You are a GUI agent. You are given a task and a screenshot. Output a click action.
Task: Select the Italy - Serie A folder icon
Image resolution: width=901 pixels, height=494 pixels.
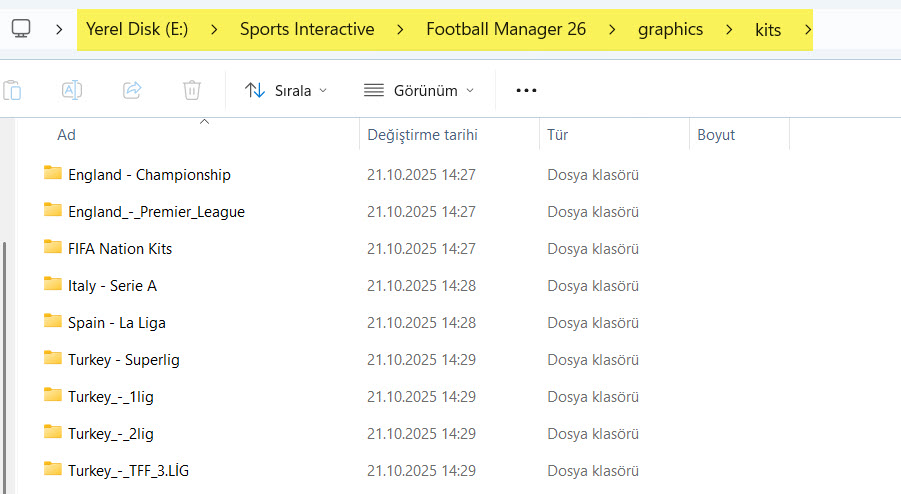pos(53,285)
